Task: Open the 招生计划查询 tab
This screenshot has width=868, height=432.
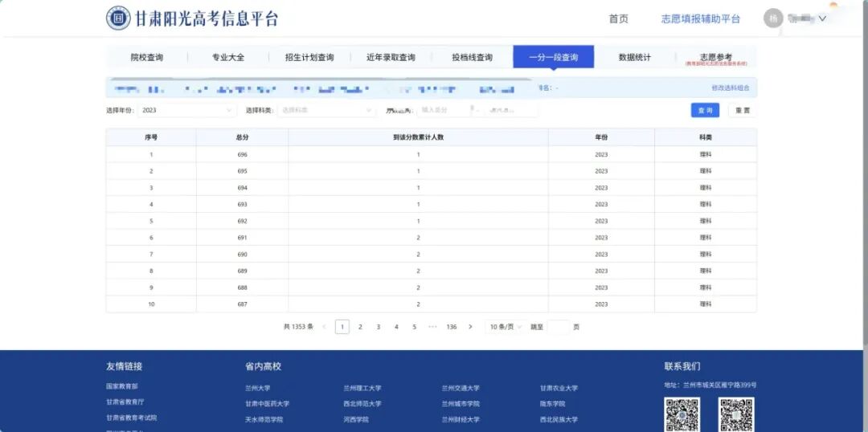Action: [309, 57]
